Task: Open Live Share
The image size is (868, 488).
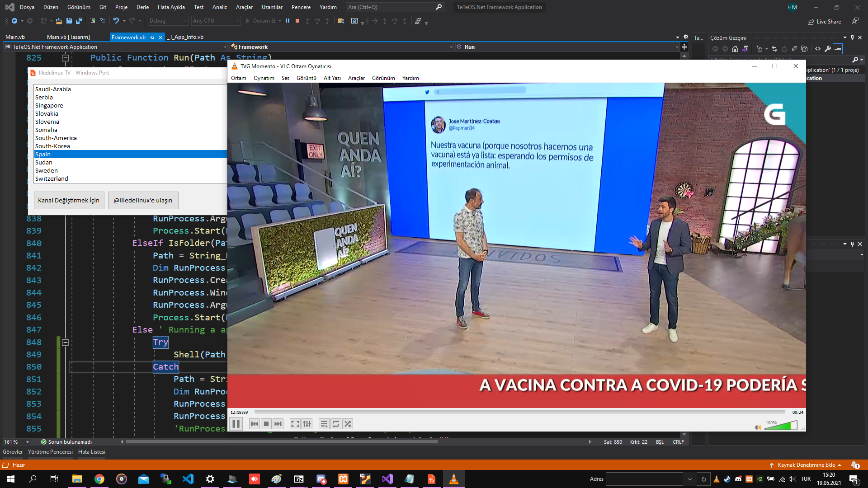Action: pyautogui.click(x=824, y=22)
